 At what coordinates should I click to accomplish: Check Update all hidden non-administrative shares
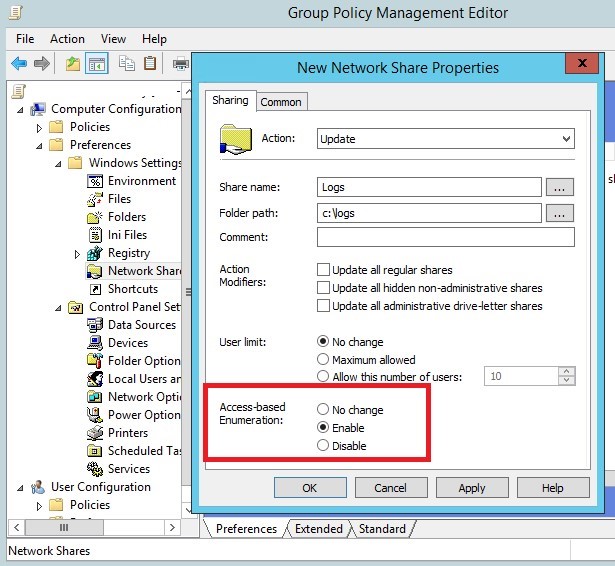(324, 288)
